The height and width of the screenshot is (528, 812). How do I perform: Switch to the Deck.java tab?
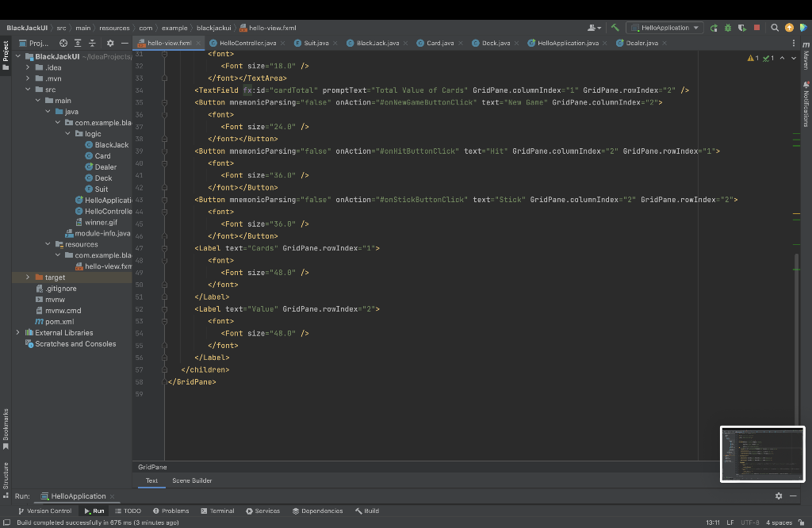coord(496,43)
